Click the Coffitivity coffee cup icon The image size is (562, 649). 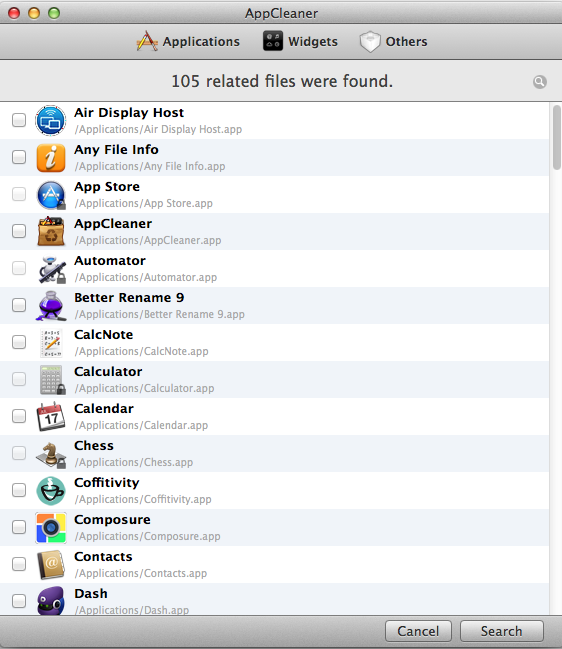coord(50,490)
